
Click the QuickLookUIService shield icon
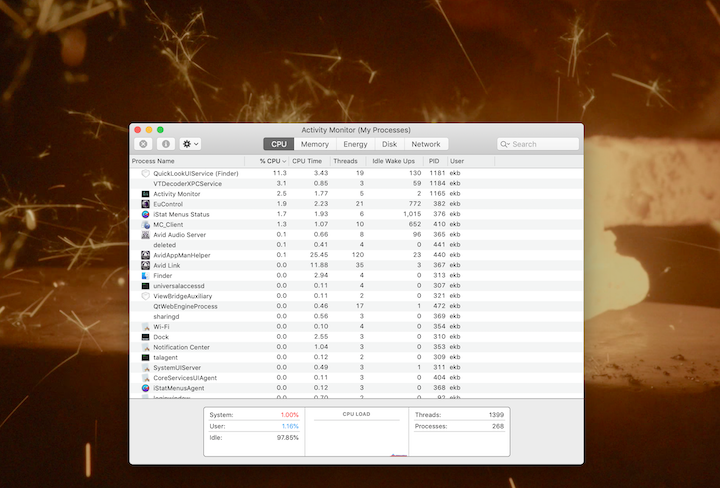pyautogui.click(x=146, y=174)
